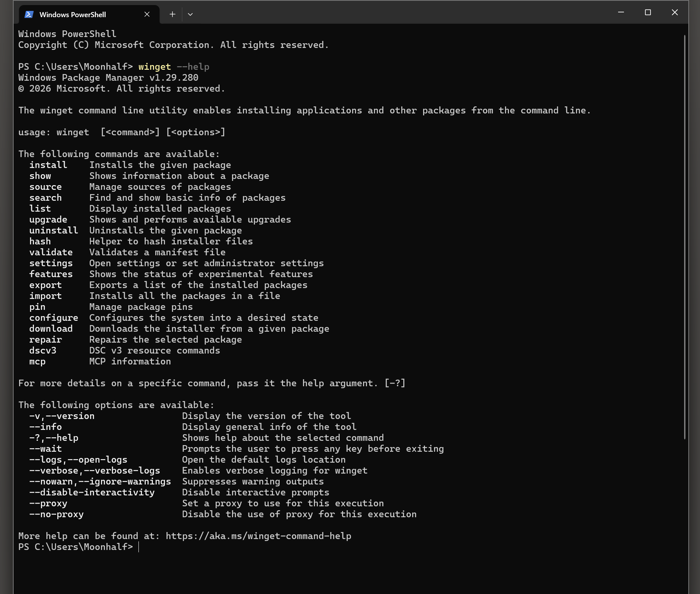Maximize the terminal window
The image size is (700, 594).
[648, 12]
